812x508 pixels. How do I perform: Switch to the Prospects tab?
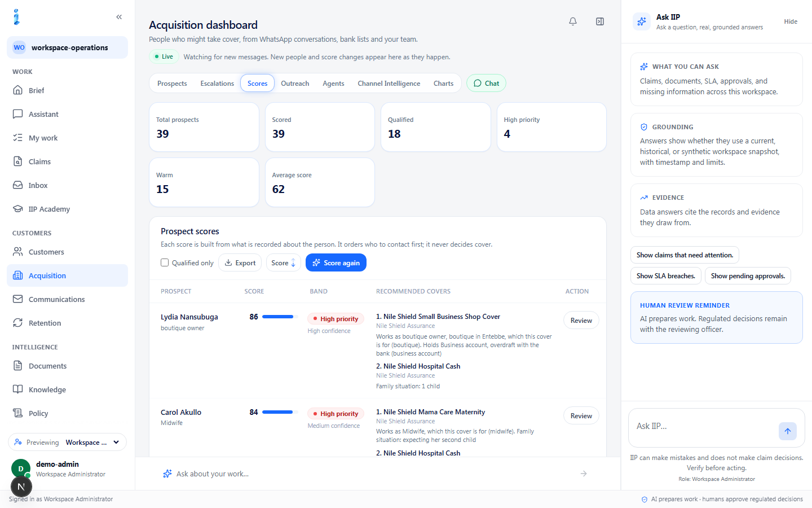point(172,83)
